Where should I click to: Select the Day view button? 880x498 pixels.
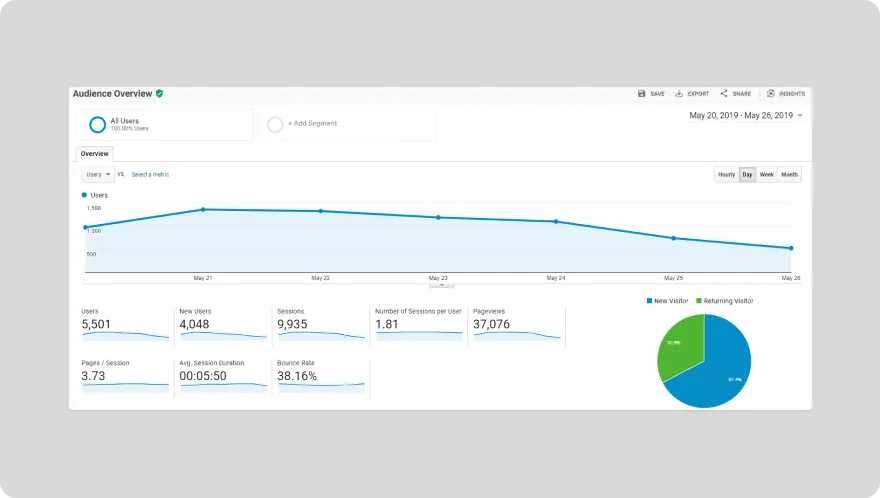pyautogui.click(x=747, y=175)
